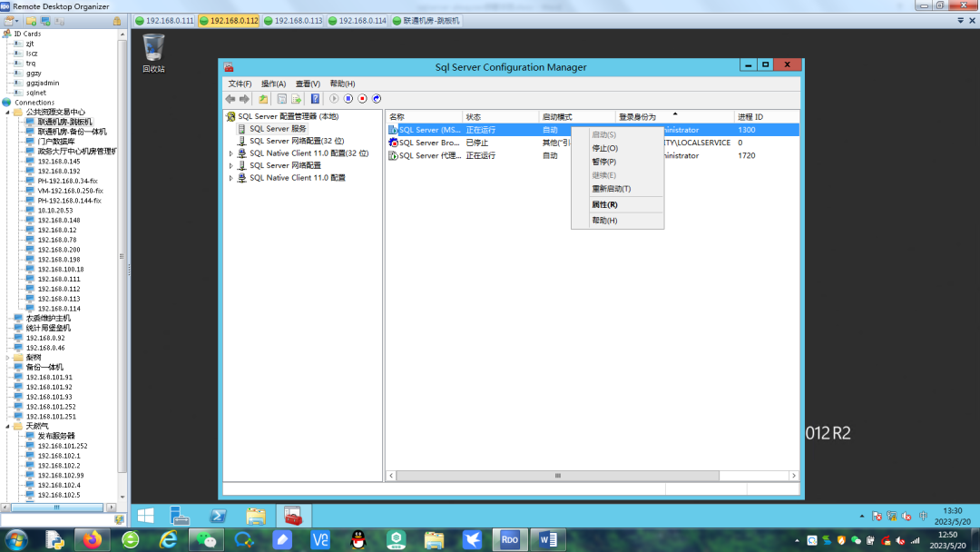
Task: Open the 操作(A) menu
Action: (273, 84)
